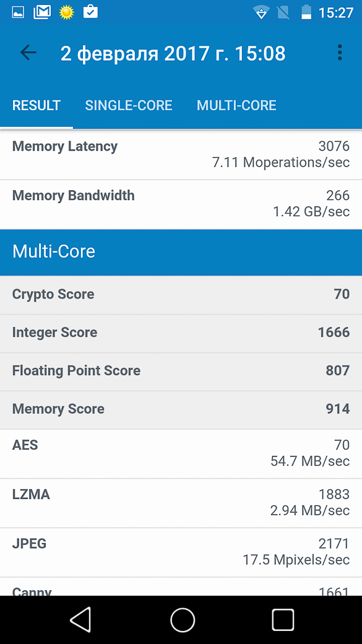The image size is (362, 644).
Task: Tap the Multi-Core section header
Action: coord(181,252)
